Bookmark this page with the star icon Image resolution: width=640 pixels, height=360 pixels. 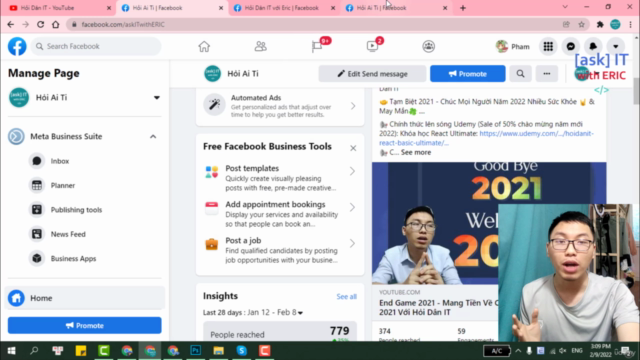click(582, 24)
